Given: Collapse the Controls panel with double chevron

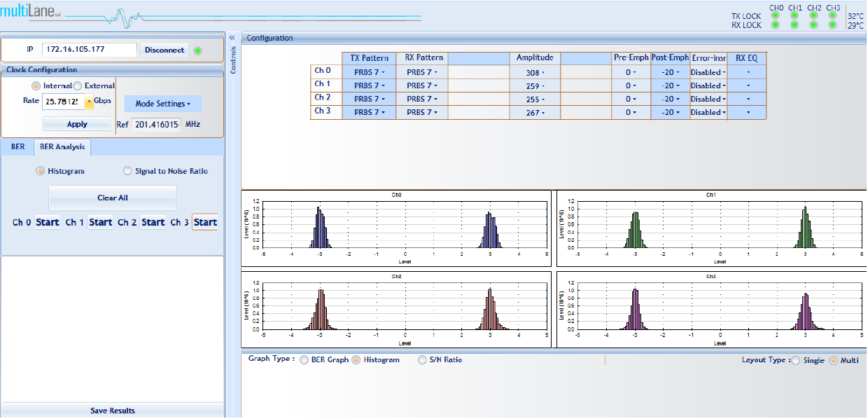Looking at the screenshot, I should (232, 38).
